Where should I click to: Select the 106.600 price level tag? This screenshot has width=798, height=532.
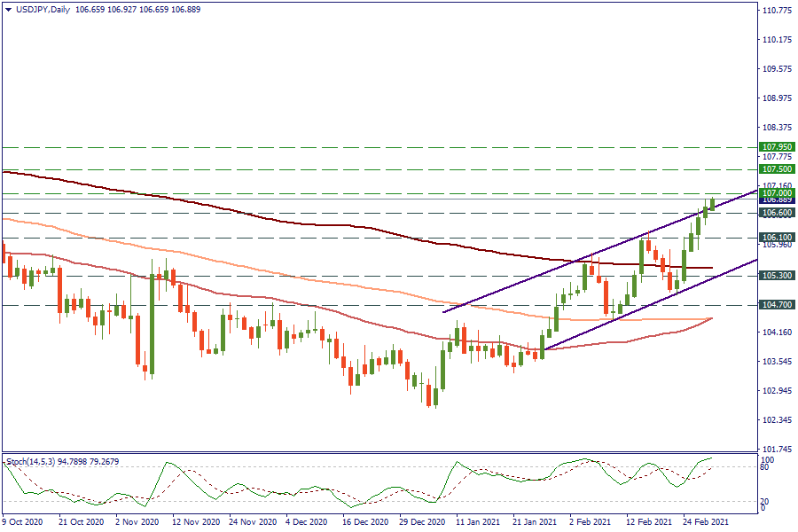click(x=777, y=213)
